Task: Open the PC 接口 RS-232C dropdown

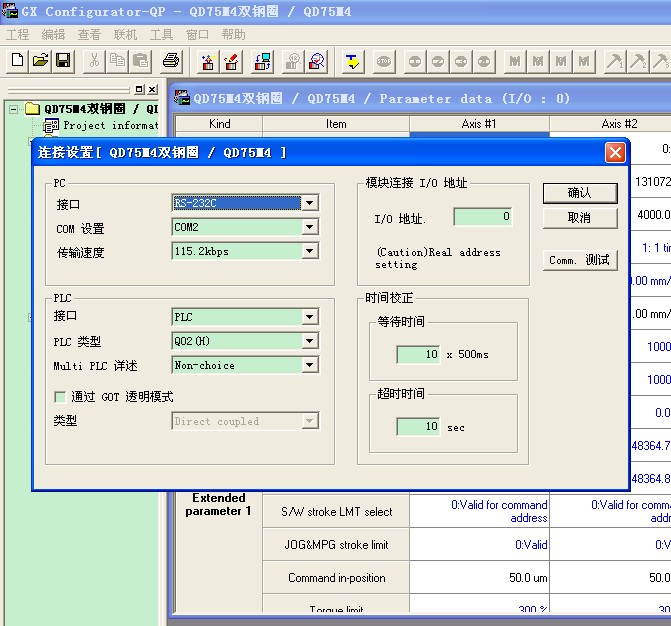Action: pos(310,203)
